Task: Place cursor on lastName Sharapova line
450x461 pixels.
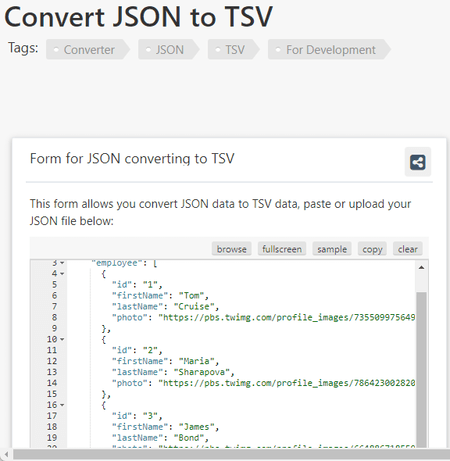Action: point(173,372)
